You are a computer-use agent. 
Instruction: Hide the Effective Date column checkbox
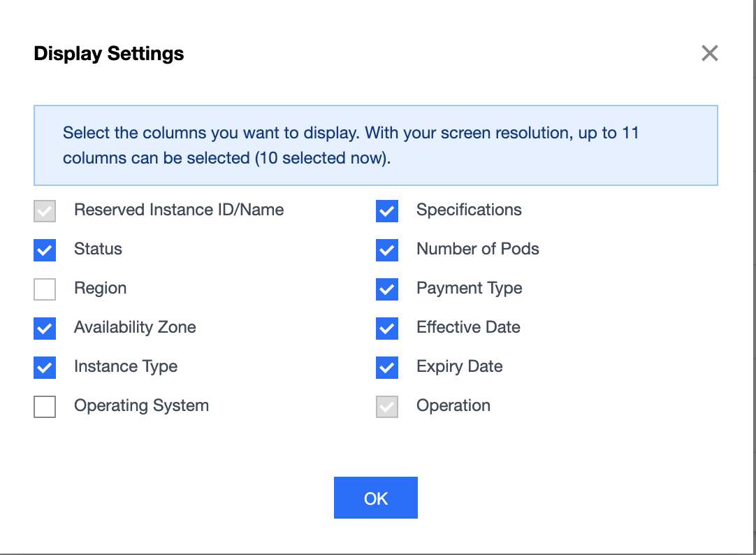click(387, 328)
